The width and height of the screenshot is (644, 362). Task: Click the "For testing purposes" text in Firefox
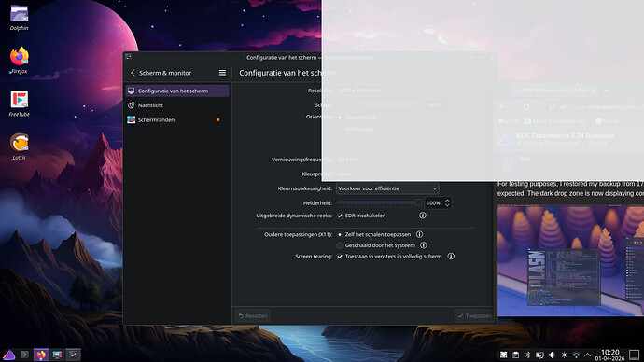click(527, 184)
